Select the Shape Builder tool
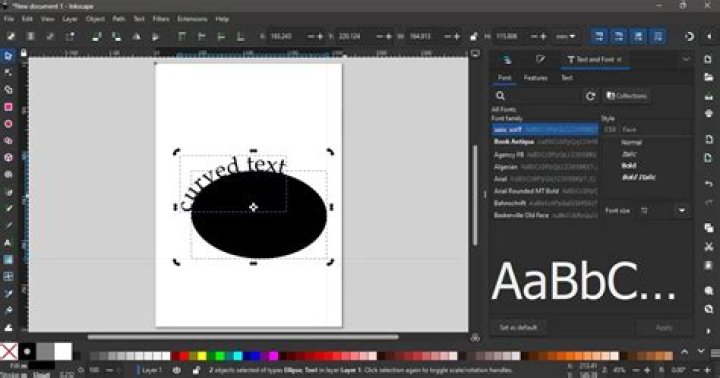Screen dimensions: 720x378 click(x=8, y=90)
